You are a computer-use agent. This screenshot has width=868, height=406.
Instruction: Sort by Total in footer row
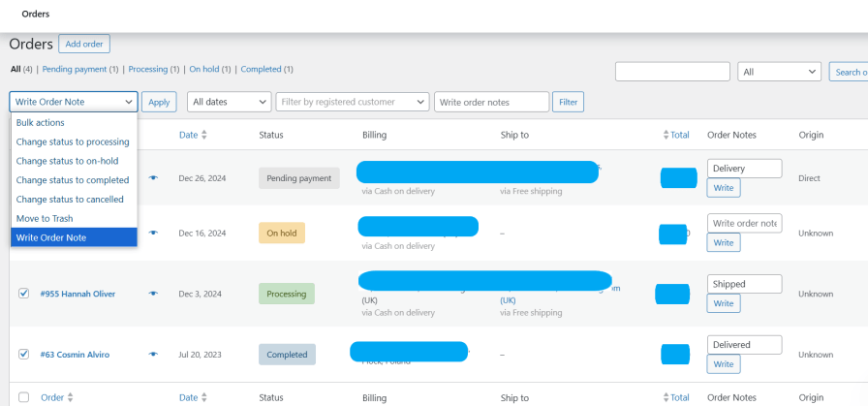click(x=666, y=397)
